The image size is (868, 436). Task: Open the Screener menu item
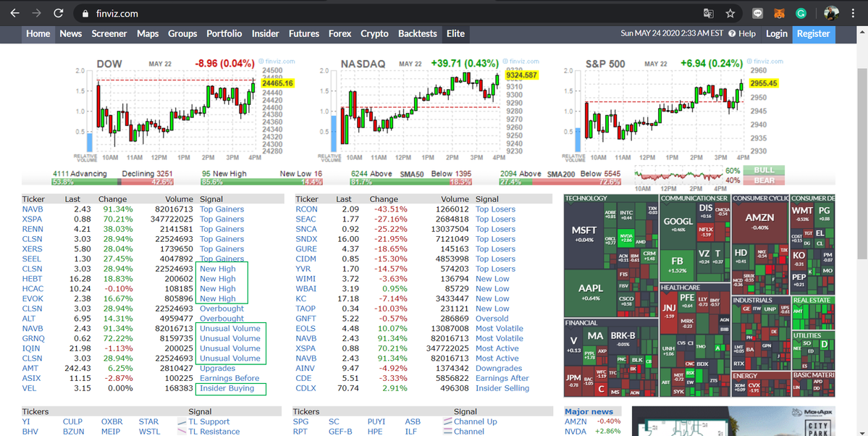coord(109,34)
